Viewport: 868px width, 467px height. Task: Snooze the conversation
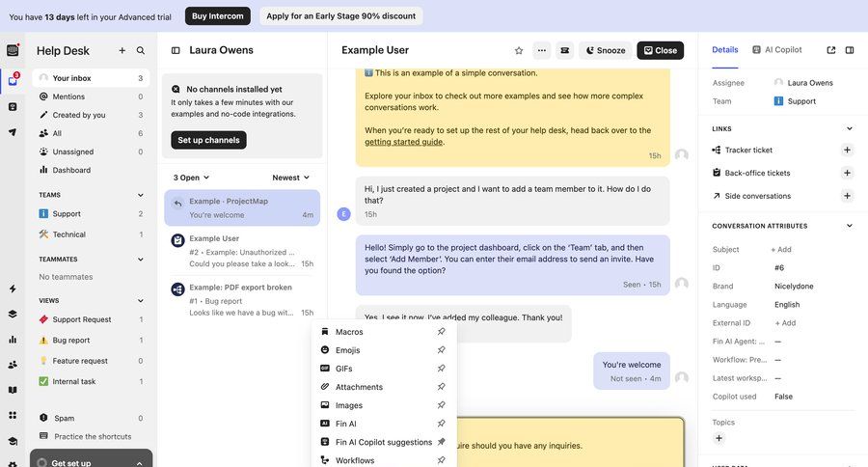click(606, 50)
